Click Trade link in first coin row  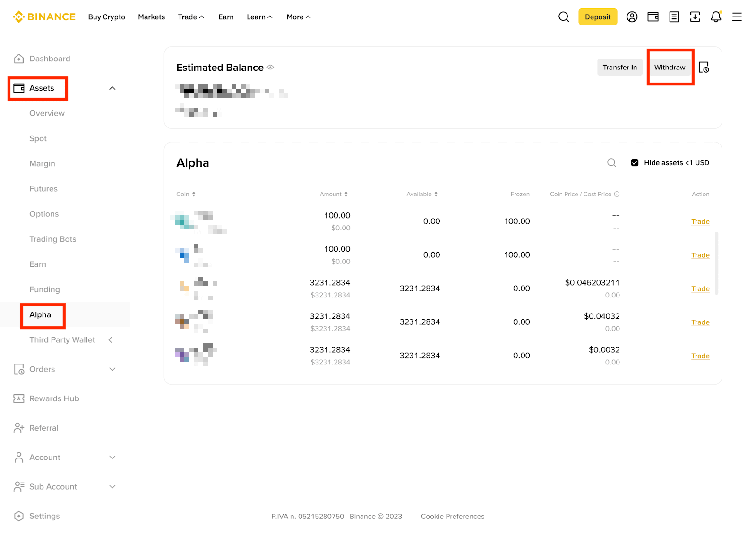point(700,222)
